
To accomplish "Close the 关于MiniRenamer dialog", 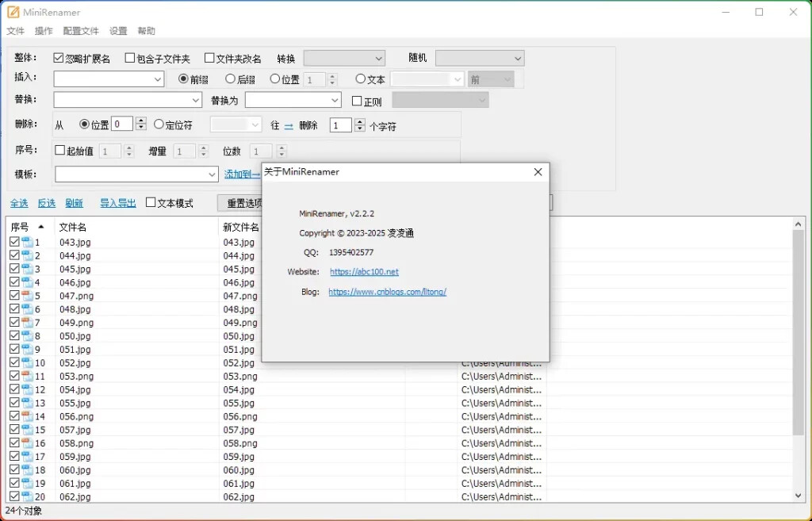I will click(538, 171).
